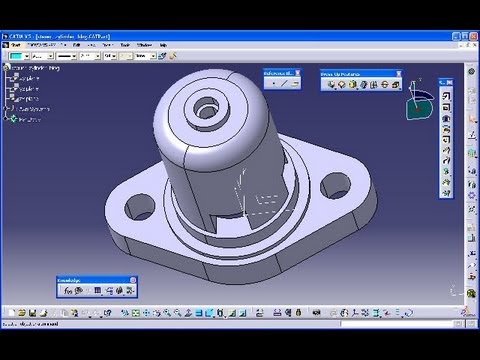This screenshot has height=360, width=480.
Task: Select the Groove tool in vertical toolbar
Action: pos(446,129)
